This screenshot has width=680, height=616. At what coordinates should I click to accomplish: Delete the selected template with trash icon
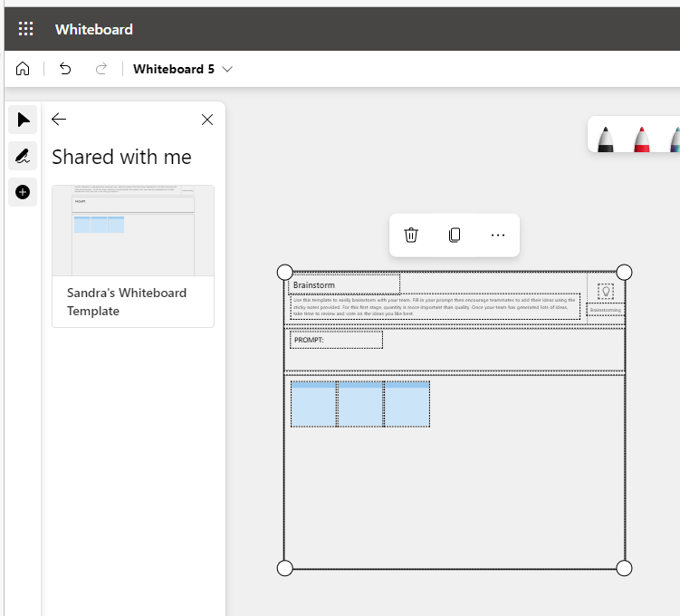click(x=411, y=235)
